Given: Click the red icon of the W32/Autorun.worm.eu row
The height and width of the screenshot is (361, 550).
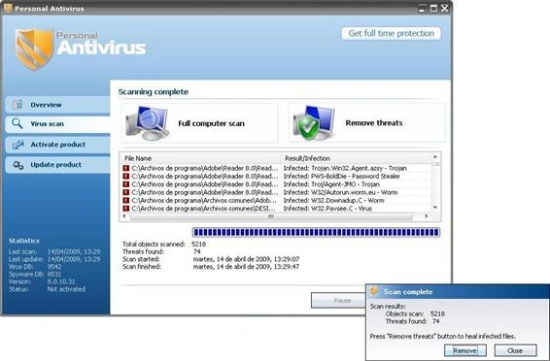Looking at the screenshot, I should point(126,193).
